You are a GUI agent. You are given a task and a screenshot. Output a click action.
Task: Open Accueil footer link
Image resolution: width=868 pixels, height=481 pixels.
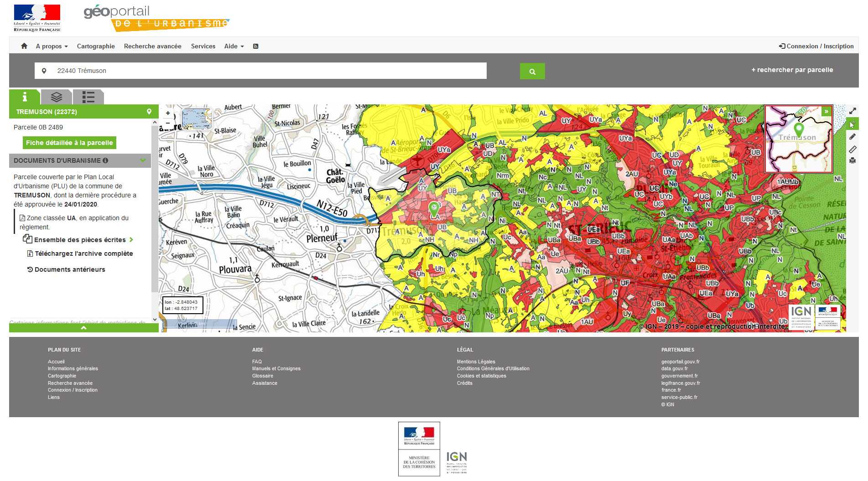pos(56,362)
